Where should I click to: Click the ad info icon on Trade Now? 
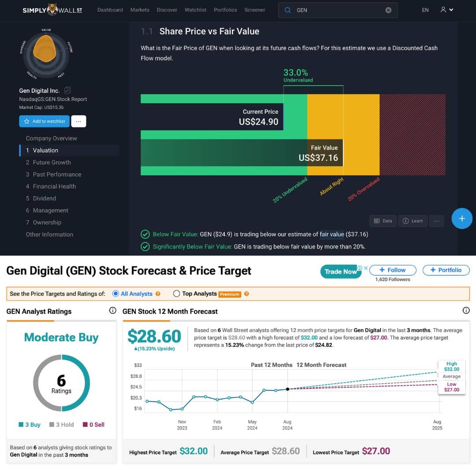(360, 268)
